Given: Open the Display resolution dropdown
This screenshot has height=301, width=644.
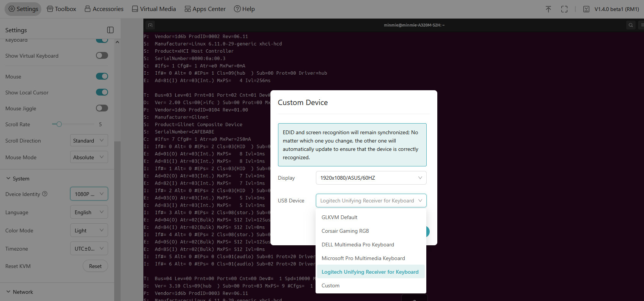Looking at the screenshot, I should pos(371,178).
